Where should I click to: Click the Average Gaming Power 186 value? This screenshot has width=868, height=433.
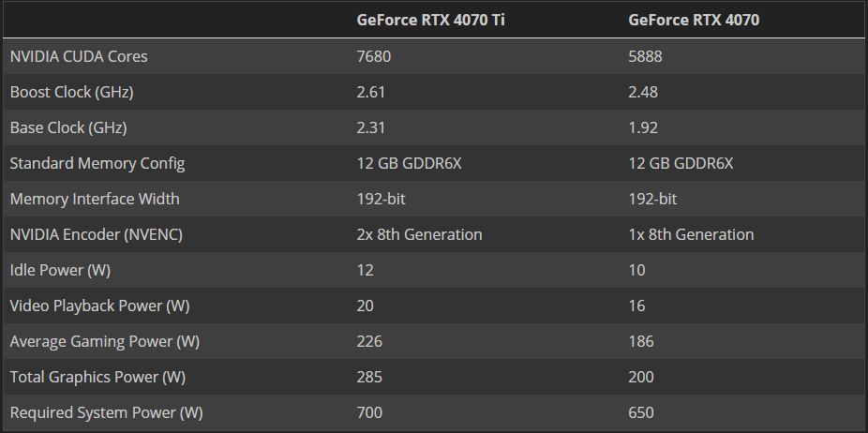pos(641,341)
